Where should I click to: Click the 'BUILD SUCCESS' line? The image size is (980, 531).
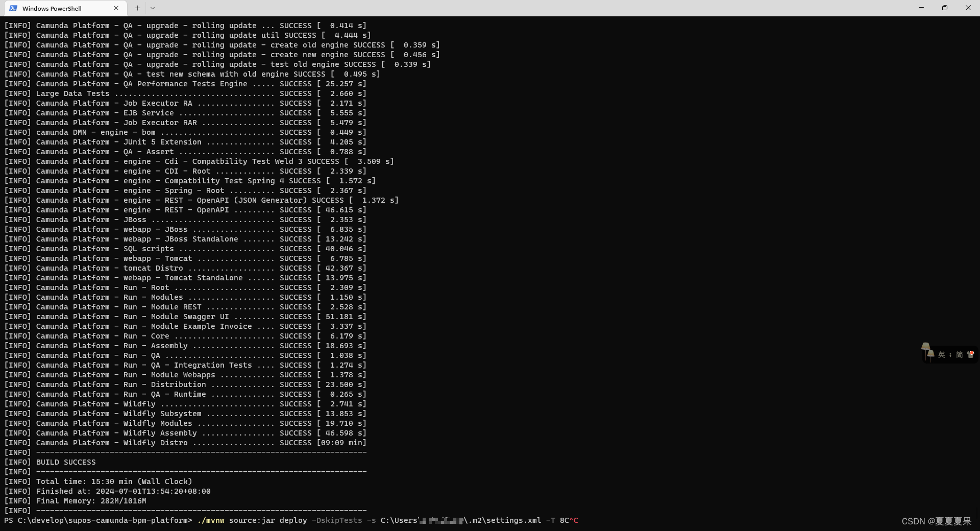click(50, 462)
